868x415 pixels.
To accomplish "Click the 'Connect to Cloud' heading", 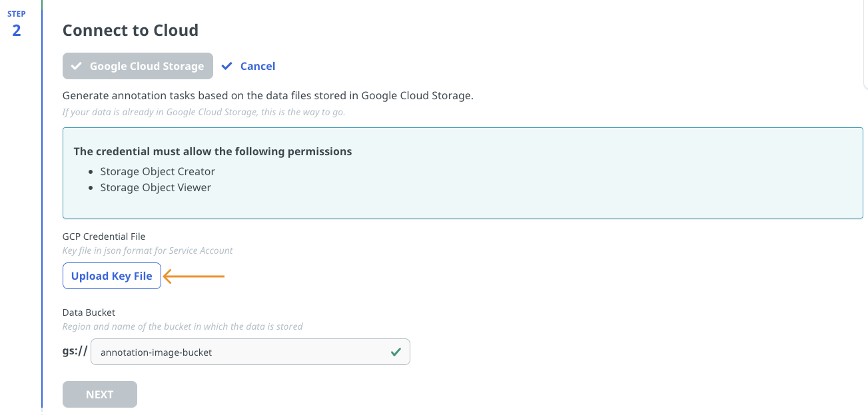I will pyautogui.click(x=131, y=30).
